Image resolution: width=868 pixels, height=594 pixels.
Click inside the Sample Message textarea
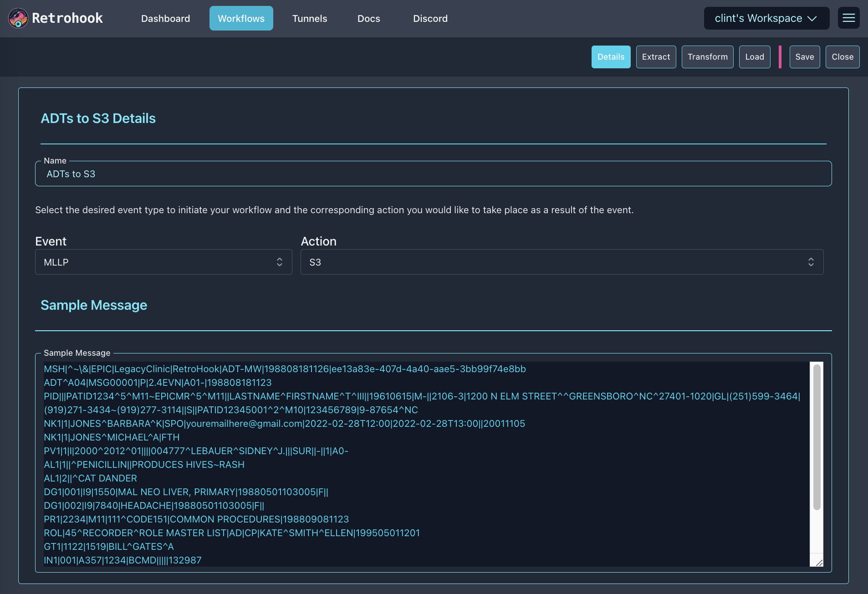click(426, 464)
